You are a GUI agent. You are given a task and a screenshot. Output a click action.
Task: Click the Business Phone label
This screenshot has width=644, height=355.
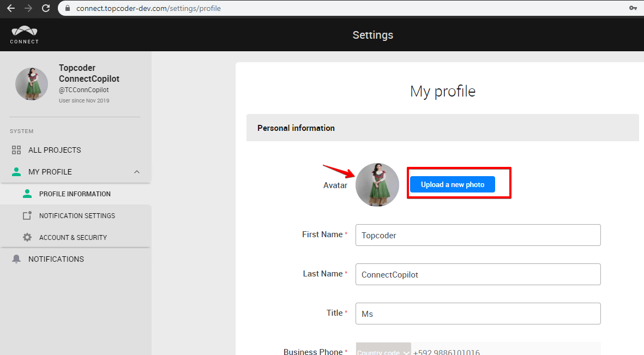coord(313,351)
